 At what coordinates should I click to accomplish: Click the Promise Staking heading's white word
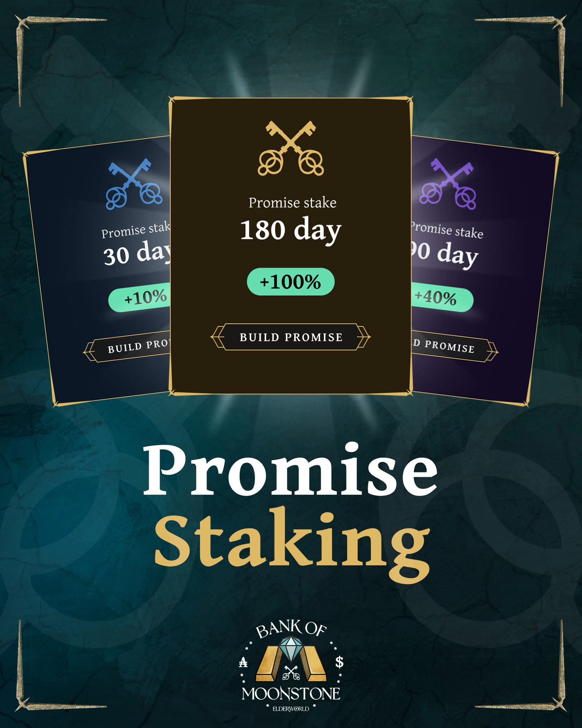point(291,470)
